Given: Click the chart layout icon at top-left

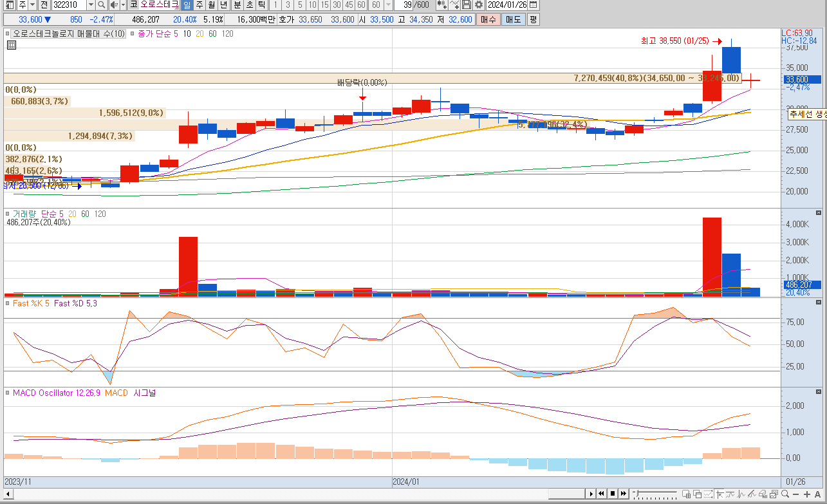Looking at the screenshot, I should click(10, 5).
